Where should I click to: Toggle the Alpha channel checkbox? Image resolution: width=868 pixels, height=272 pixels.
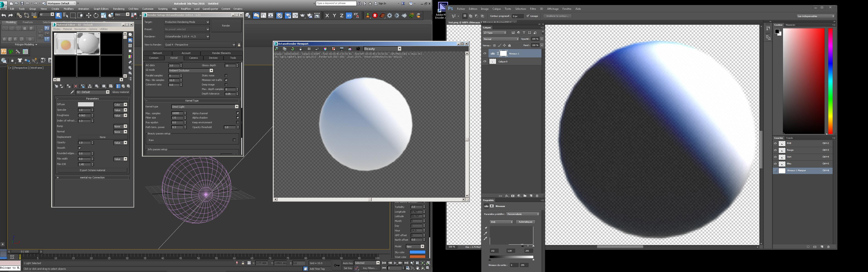pos(238,113)
